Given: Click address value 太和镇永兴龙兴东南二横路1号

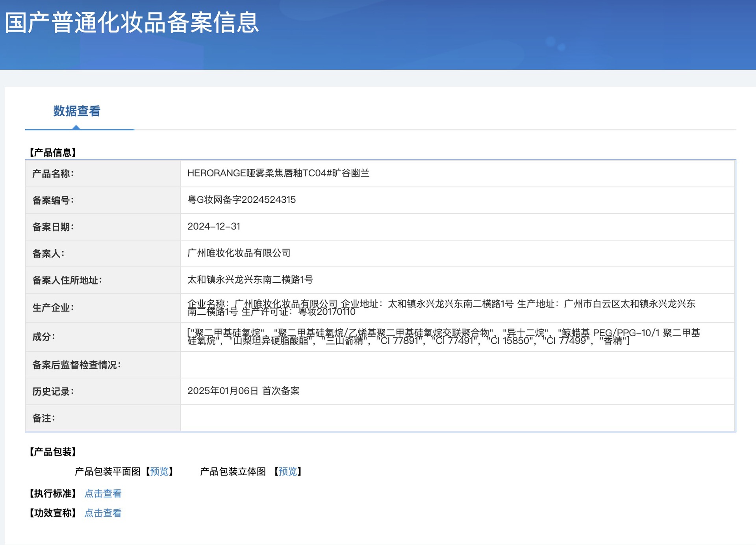Looking at the screenshot, I should [x=250, y=280].
